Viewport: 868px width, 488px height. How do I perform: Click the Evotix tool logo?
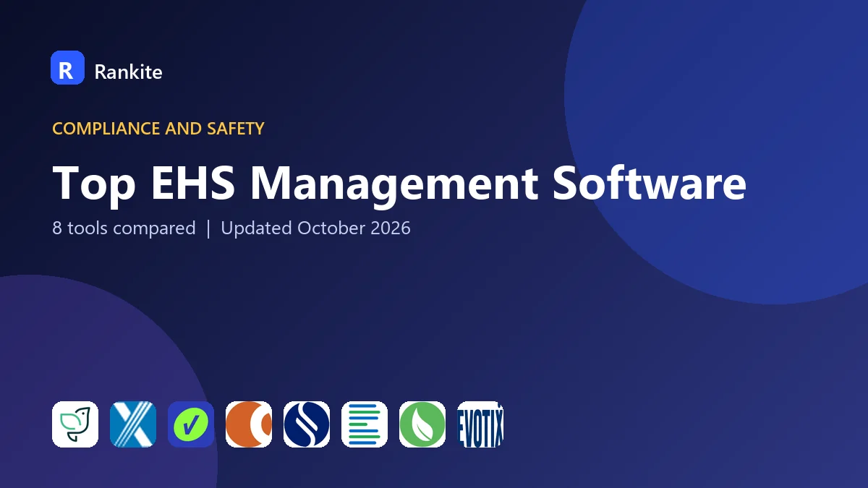tap(480, 424)
